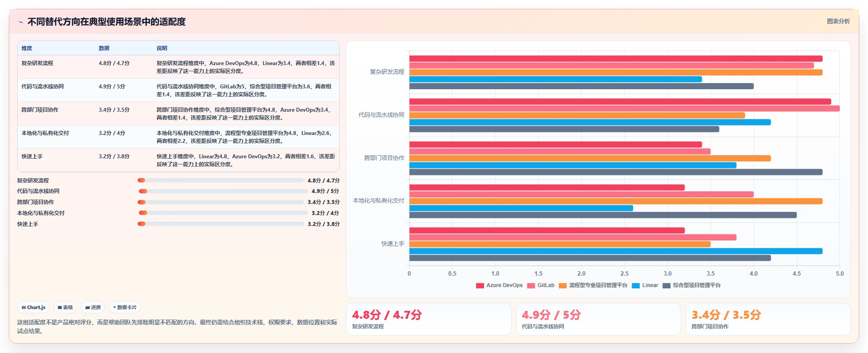Select the 表格 tag
The image size is (868, 353).
coord(65,307)
